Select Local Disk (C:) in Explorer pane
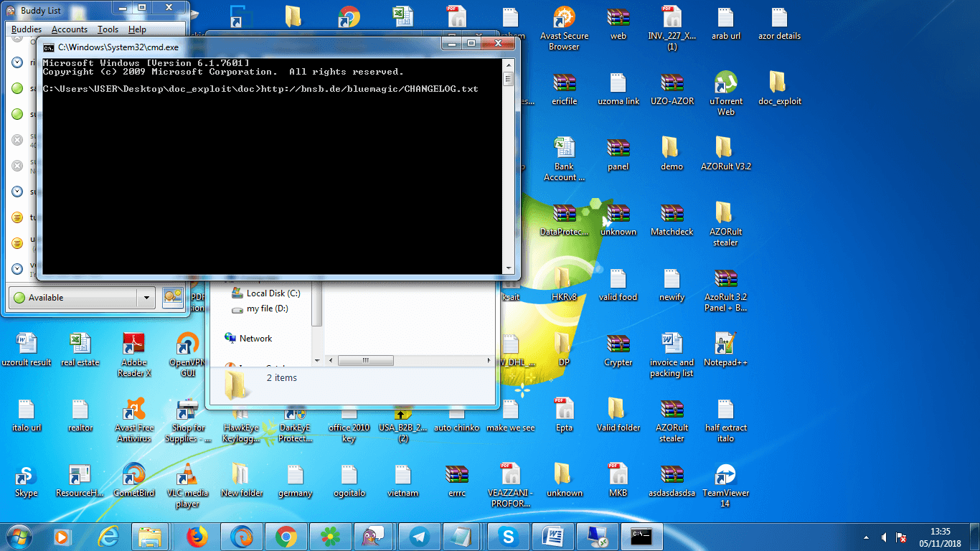Image resolution: width=980 pixels, height=551 pixels. coord(273,293)
